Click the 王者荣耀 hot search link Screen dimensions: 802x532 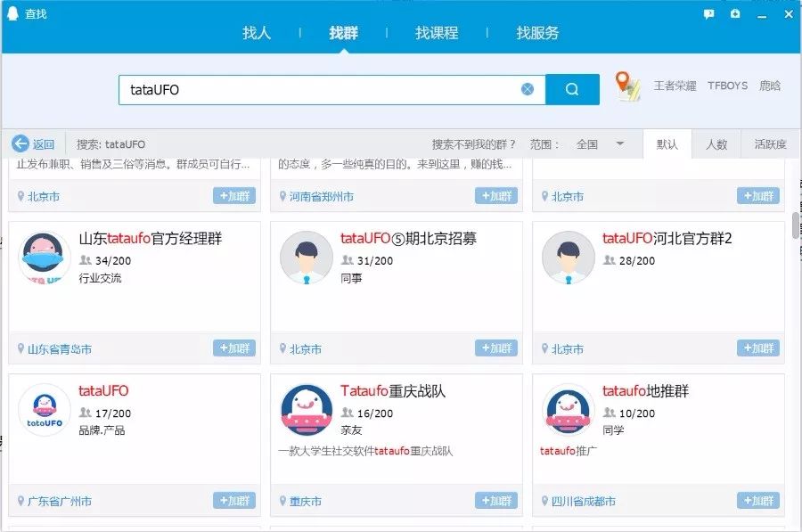click(675, 86)
